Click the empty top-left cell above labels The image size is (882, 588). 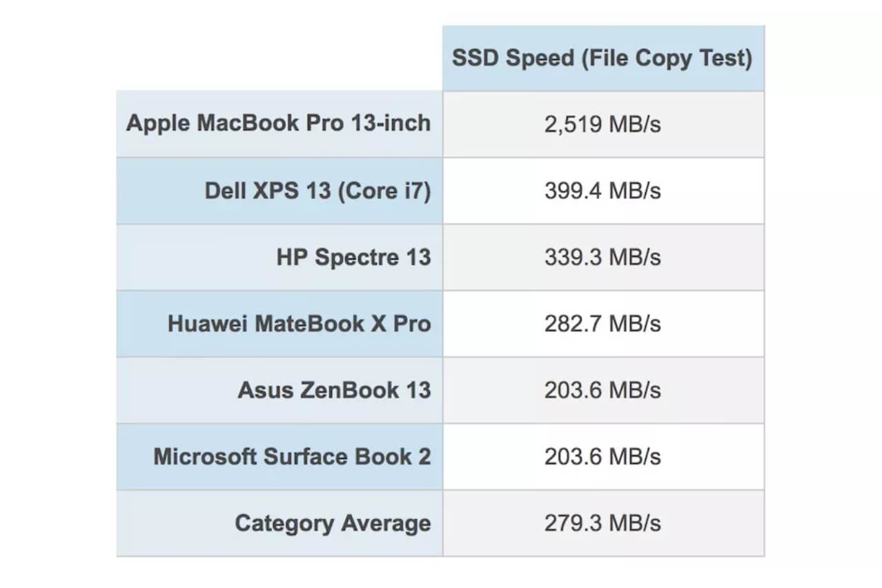279,59
